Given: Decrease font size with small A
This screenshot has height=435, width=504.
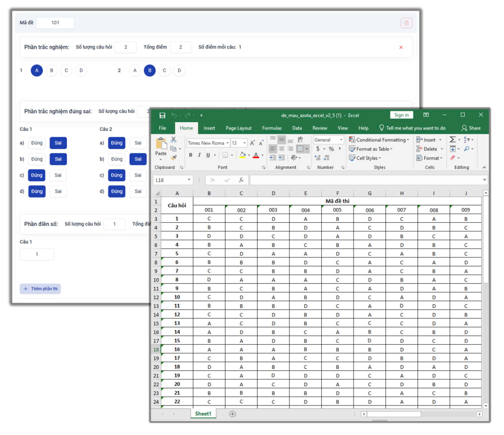Looking at the screenshot, I should coord(261,143).
